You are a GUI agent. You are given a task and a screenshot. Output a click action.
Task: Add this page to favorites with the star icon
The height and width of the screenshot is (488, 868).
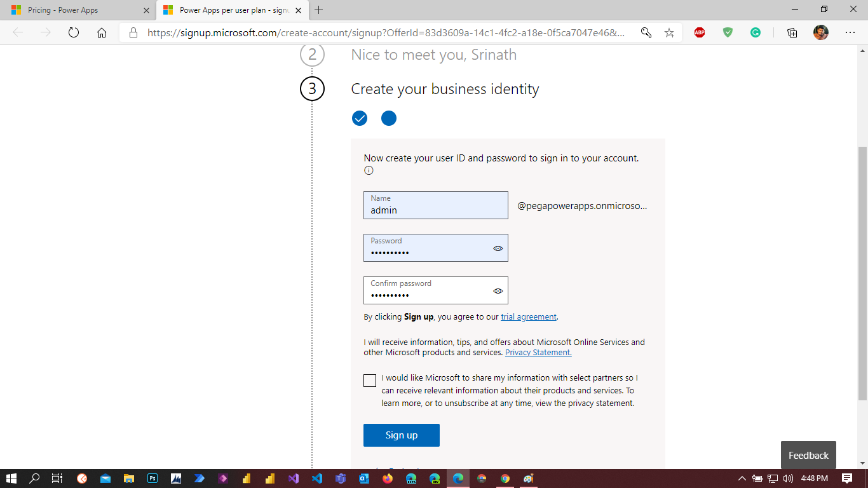coord(669,32)
